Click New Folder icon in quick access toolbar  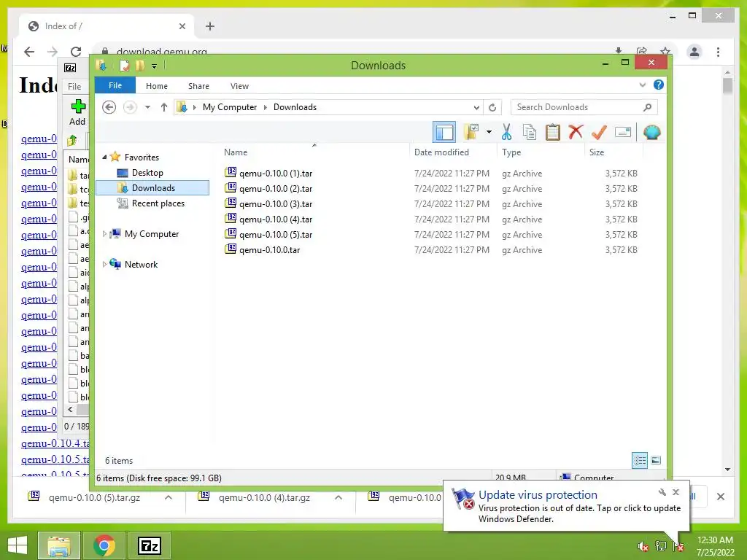tap(140, 66)
